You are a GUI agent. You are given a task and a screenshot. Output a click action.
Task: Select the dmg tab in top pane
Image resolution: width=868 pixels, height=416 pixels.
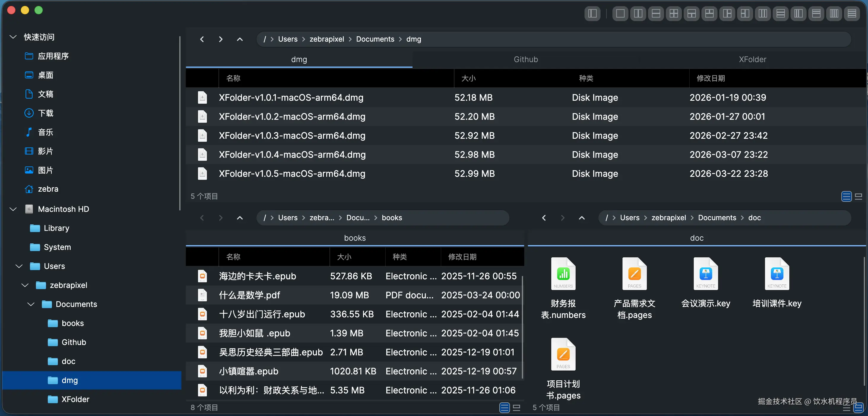click(x=299, y=59)
